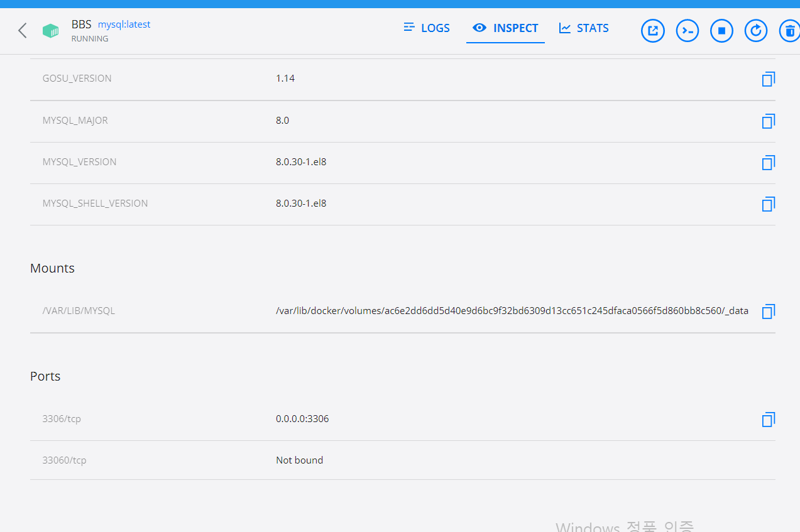This screenshot has width=800, height=532.
Task: Switch to the LOGS tab
Action: click(x=427, y=28)
